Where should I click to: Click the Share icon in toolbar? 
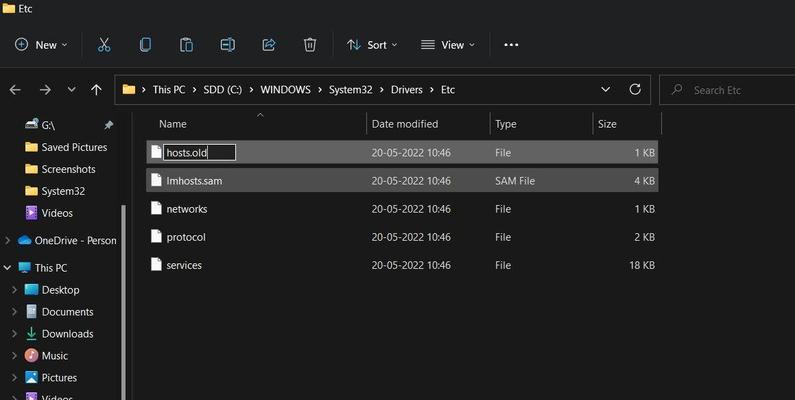tap(269, 45)
